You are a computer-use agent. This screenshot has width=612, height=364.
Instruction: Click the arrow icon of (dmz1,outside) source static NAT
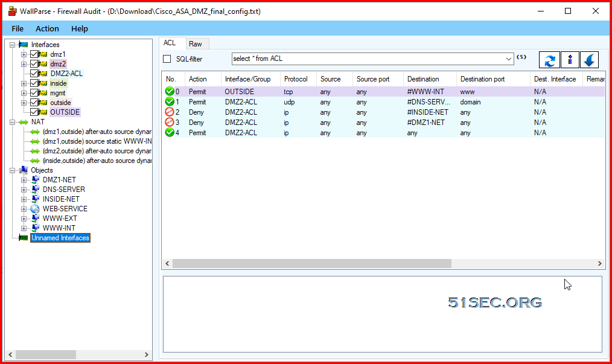coord(35,141)
